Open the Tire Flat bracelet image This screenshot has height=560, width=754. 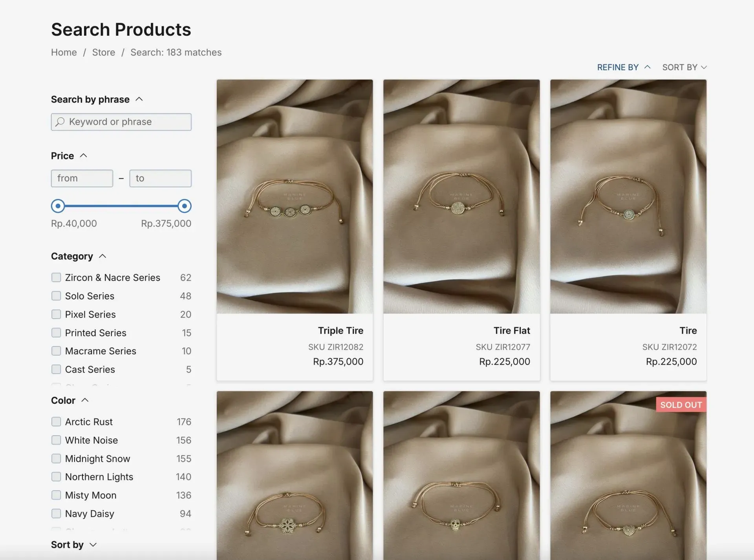point(461,197)
